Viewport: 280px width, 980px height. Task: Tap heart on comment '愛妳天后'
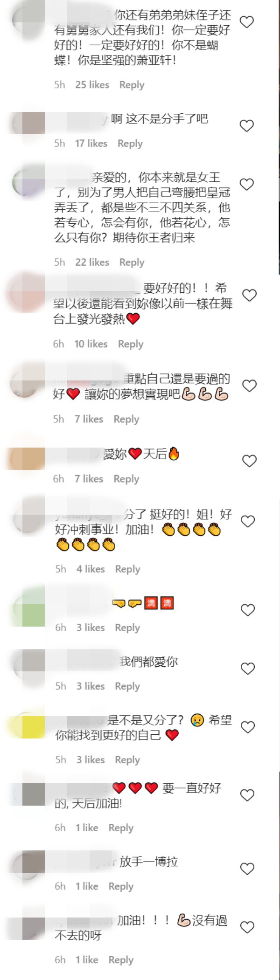[250, 461]
